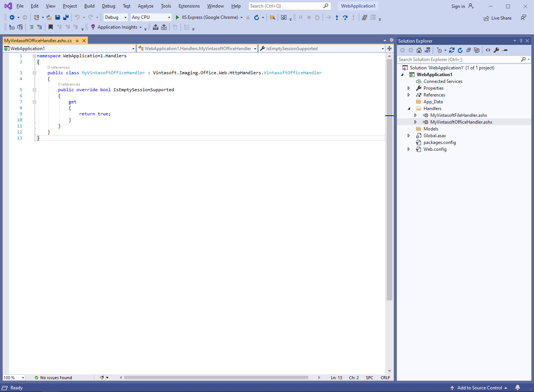Open the Debug configuration dropdown

point(116,17)
